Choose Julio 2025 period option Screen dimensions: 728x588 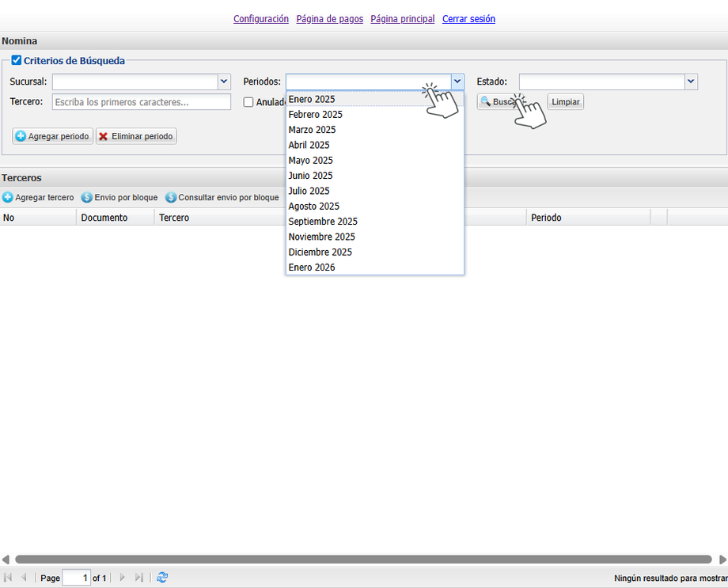374,191
